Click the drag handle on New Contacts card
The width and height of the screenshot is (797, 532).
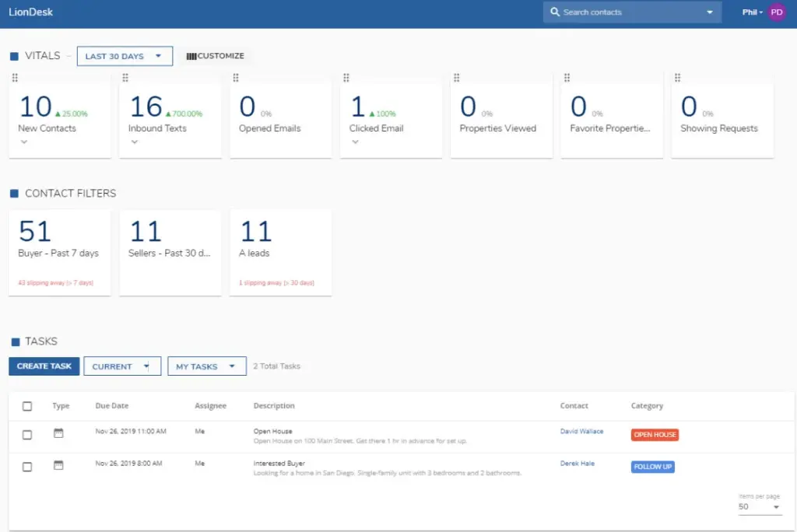pos(15,78)
